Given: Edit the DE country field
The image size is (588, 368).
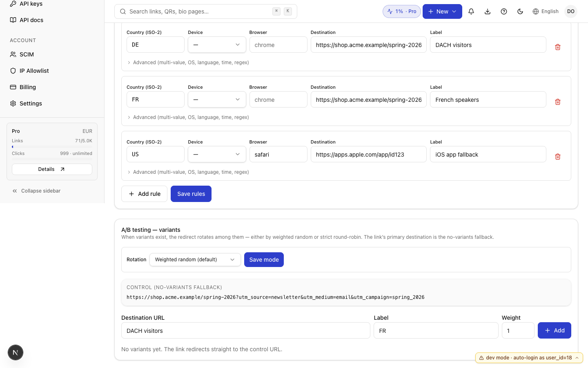Looking at the screenshot, I should click(x=156, y=45).
